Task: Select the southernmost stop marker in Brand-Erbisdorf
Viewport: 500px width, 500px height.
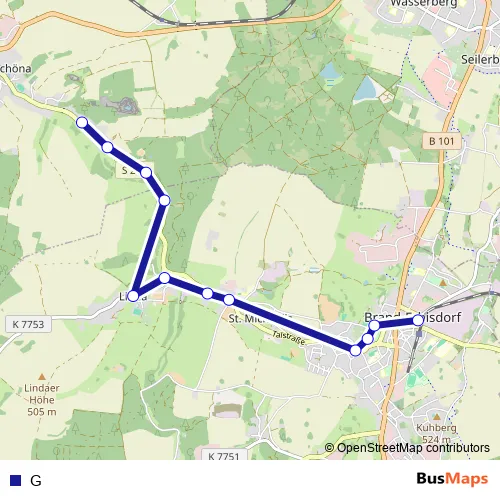Action: tap(356, 350)
